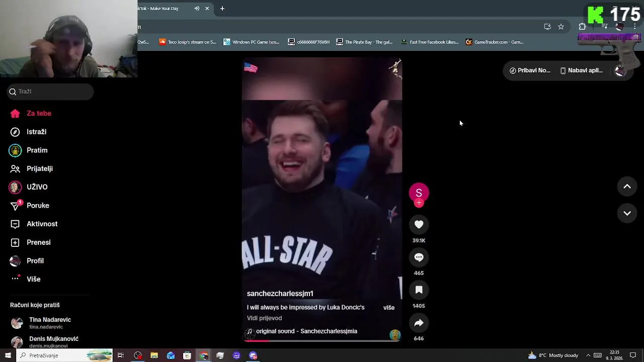
Task: Open The Pirate Bay bookmark
Action: (364, 42)
